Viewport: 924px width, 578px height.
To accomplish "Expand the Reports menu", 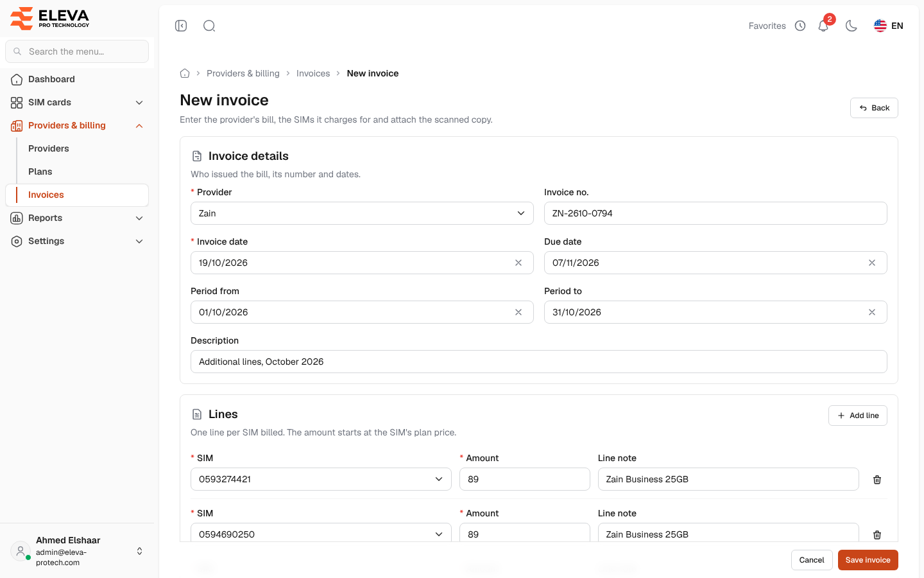I will (x=77, y=218).
